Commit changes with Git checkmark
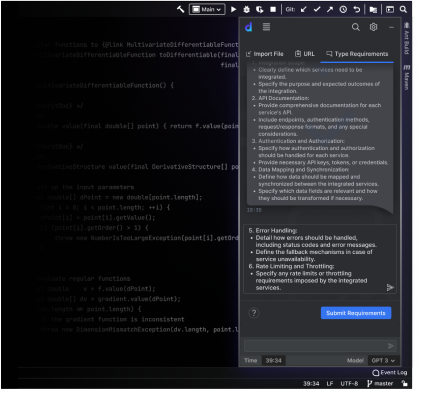Image resolution: width=422 pixels, height=394 pixels. coord(317,9)
